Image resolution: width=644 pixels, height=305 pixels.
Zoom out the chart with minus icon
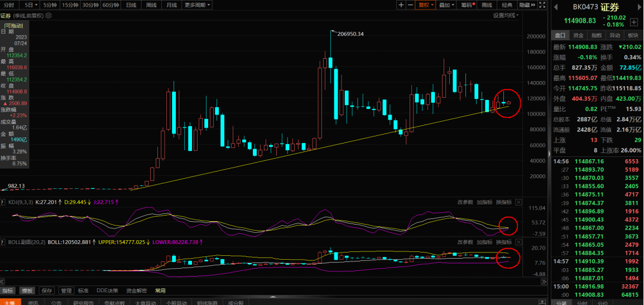tap(410, 5)
